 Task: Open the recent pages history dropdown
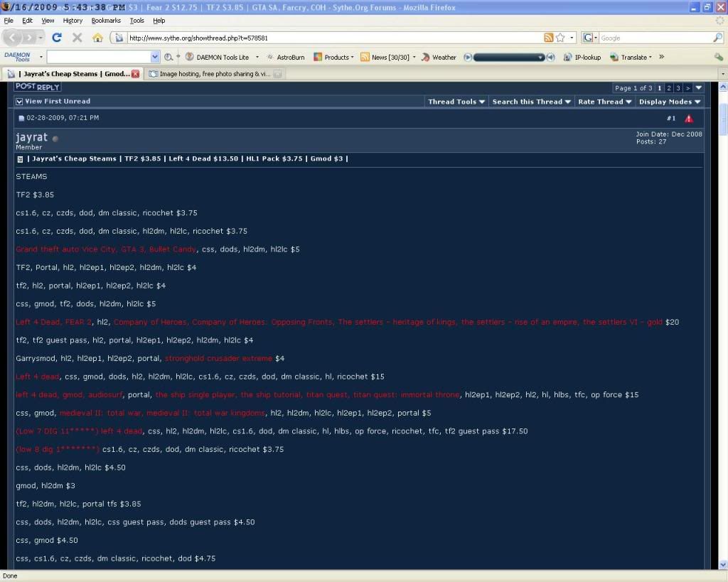[x=41, y=38]
